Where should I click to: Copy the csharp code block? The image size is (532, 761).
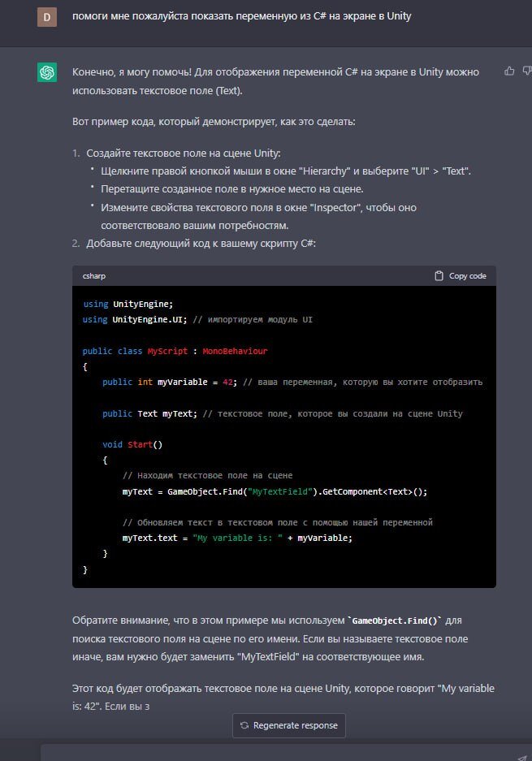(x=461, y=275)
